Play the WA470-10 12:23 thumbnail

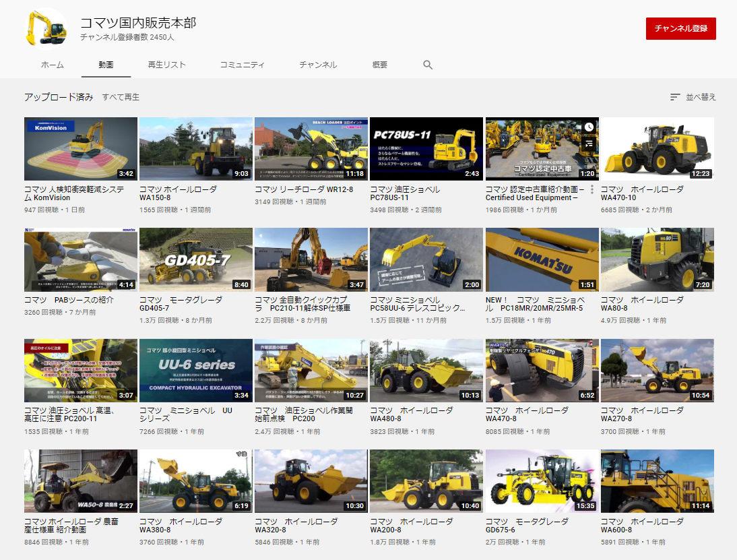(657, 148)
